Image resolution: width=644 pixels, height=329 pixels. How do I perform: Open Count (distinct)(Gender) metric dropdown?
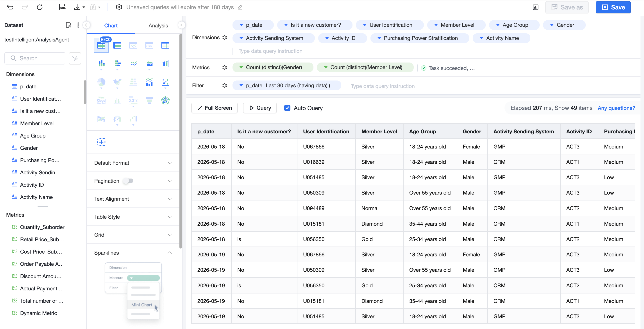coord(273,67)
